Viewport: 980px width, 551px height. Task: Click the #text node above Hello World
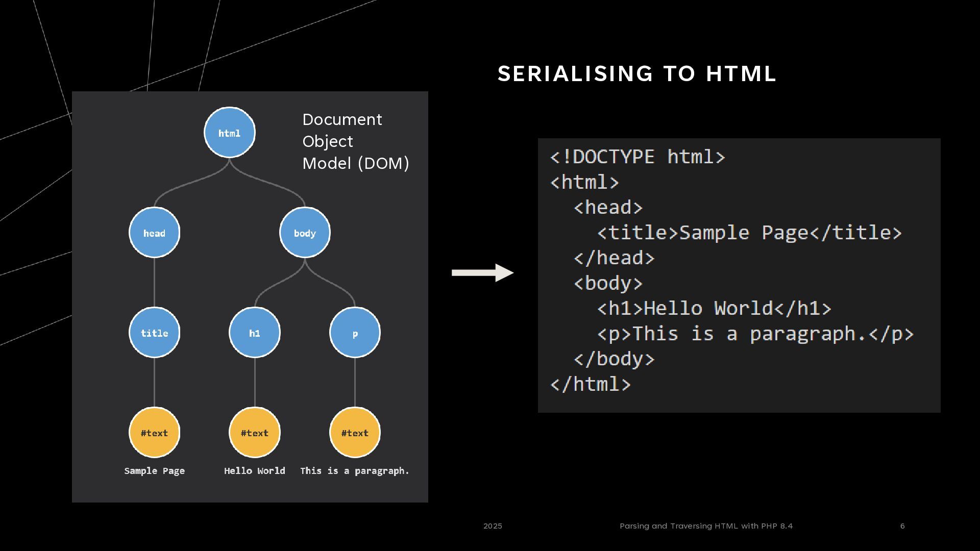pyautogui.click(x=254, y=433)
